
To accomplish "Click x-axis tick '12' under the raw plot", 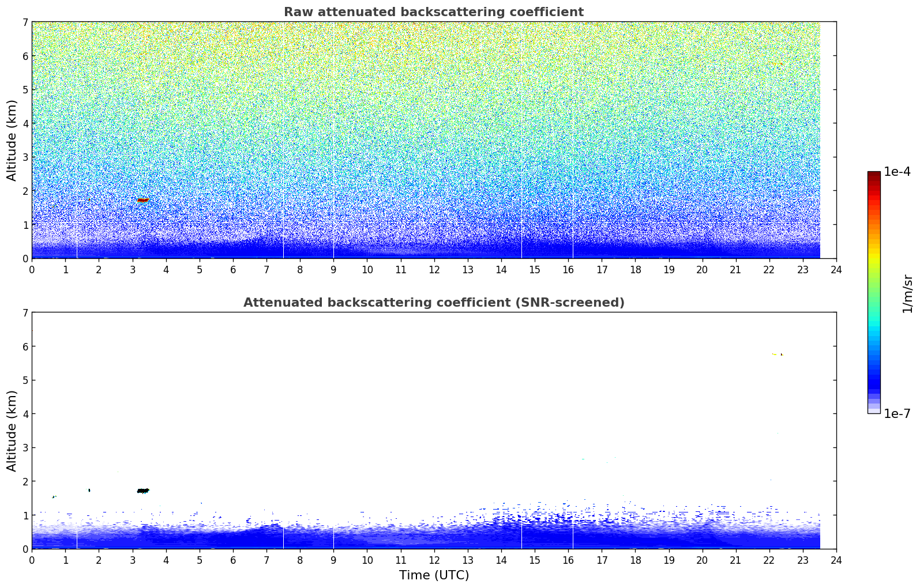I will pyautogui.click(x=434, y=270).
